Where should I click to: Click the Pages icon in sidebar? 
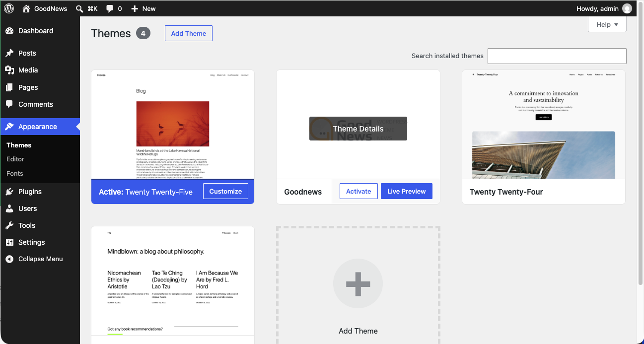click(x=9, y=87)
